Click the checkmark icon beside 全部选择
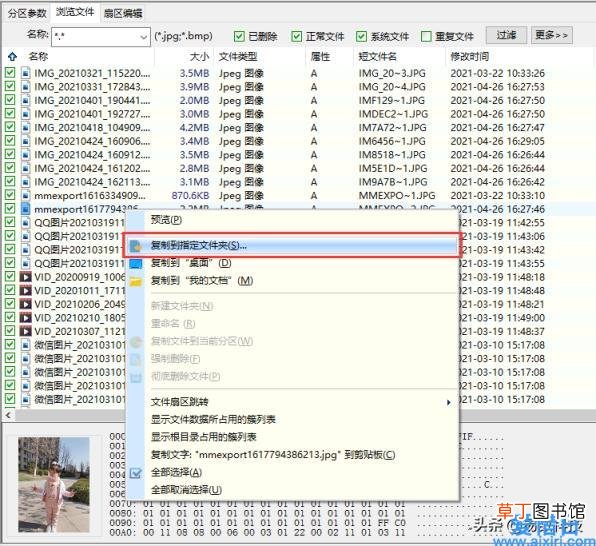Image resolution: width=596 pixels, height=546 pixels. 136,473
